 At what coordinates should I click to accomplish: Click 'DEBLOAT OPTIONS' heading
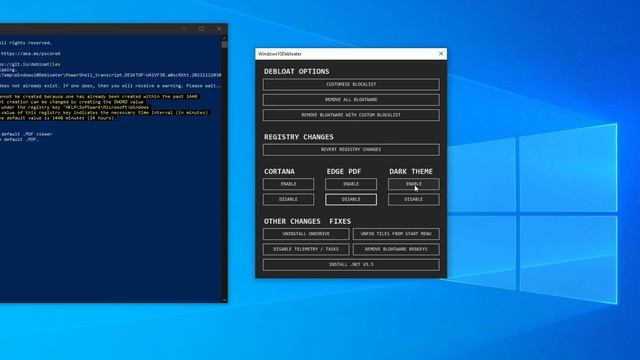(296, 71)
